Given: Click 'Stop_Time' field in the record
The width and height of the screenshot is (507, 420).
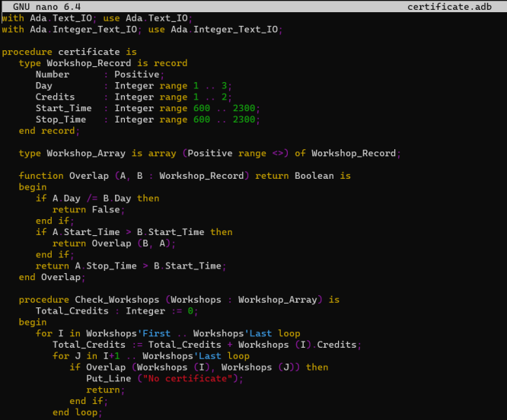Looking at the screenshot, I should [61, 119].
